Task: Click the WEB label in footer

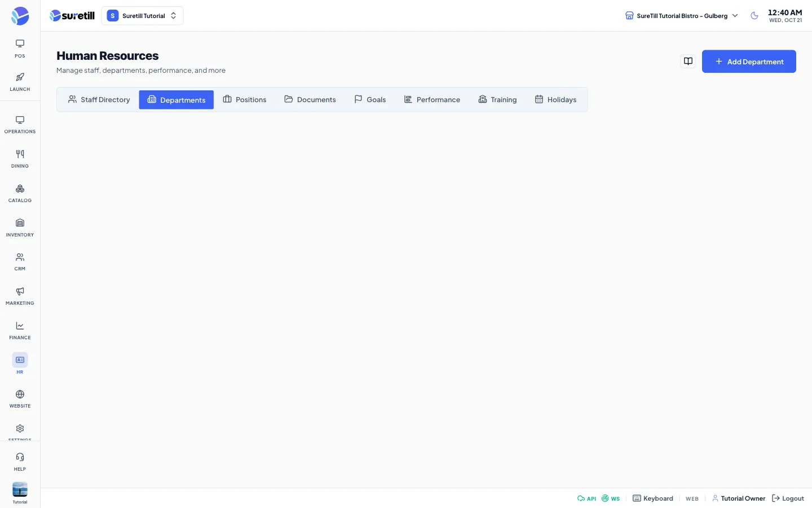Action: click(692, 499)
